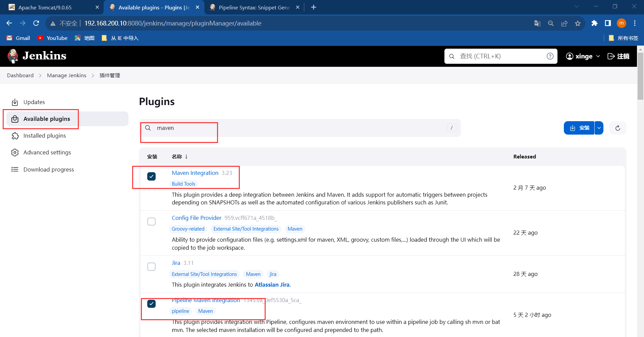Open the Installed plugins menu item

(67, 136)
